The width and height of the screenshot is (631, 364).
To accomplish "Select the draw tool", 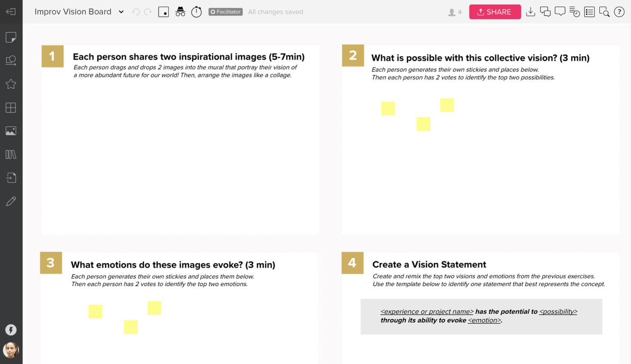I will tap(11, 201).
